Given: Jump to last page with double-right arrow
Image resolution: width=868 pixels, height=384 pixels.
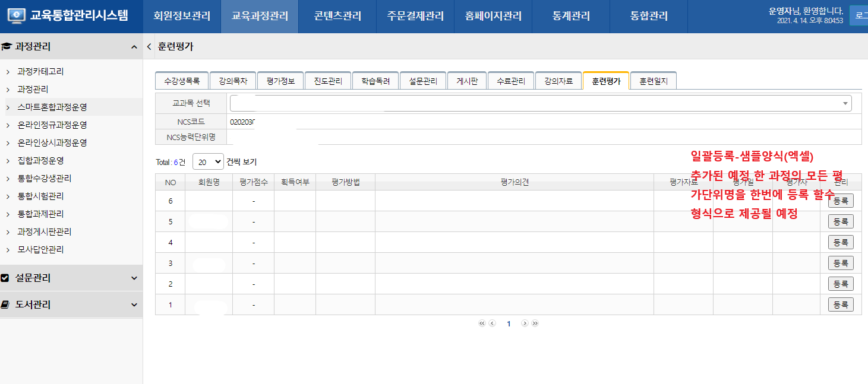Looking at the screenshot, I should (535, 323).
